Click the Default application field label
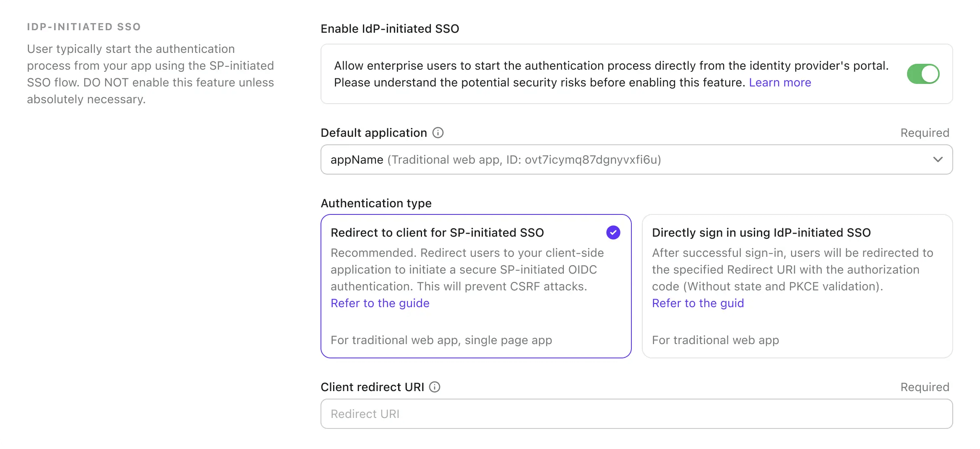 click(373, 133)
